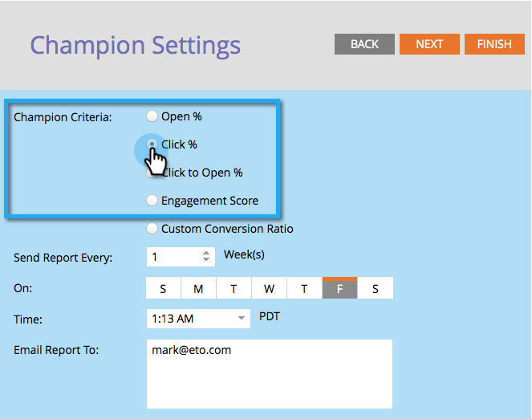Image resolution: width=532 pixels, height=419 pixels.
Task: Select Sunday in the day picker
Action: tap(163, 288)
